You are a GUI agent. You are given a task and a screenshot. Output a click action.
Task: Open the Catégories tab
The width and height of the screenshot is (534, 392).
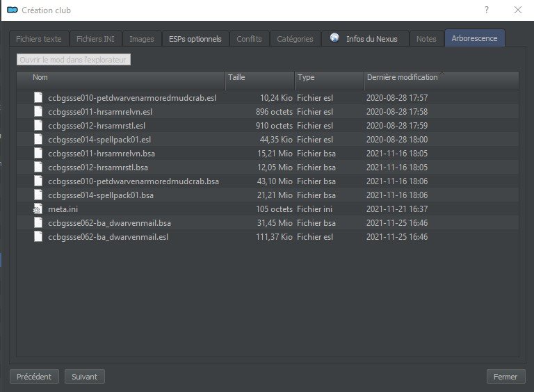click(295, 39)
